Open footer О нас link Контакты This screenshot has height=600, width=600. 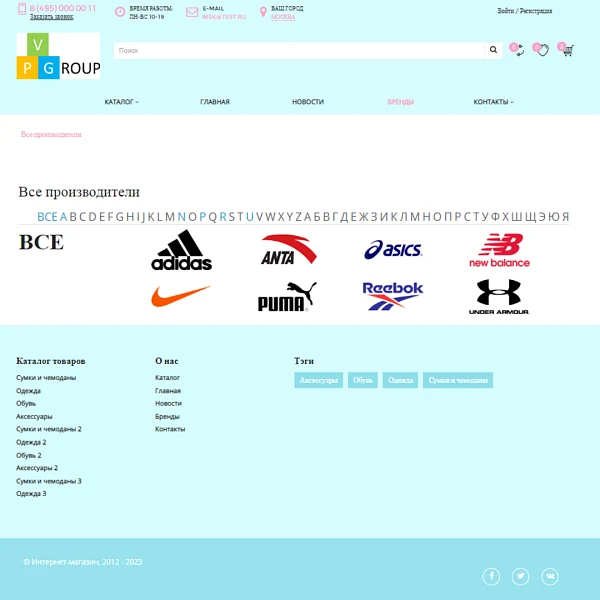(x=170, y=429)
